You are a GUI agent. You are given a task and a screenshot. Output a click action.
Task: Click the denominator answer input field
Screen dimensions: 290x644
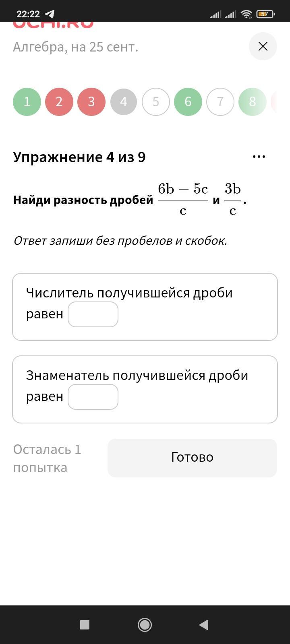coord(93,397)
